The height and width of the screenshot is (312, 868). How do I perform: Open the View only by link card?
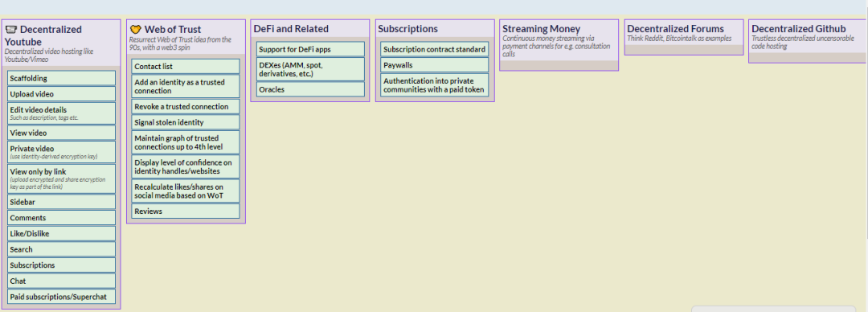pyautogui.click(x=61, y=179)
